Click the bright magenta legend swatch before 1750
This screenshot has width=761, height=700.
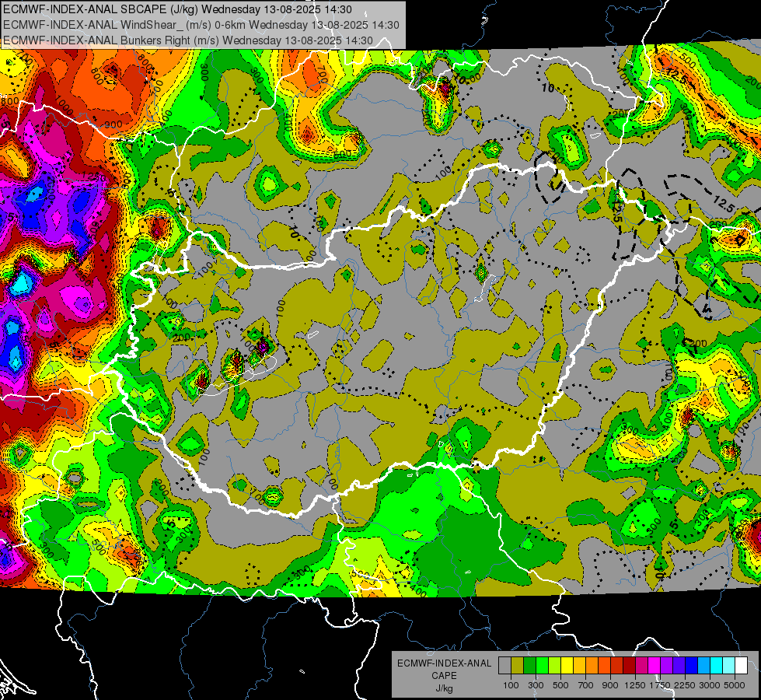pyautogui.click(x=655, y=666)
